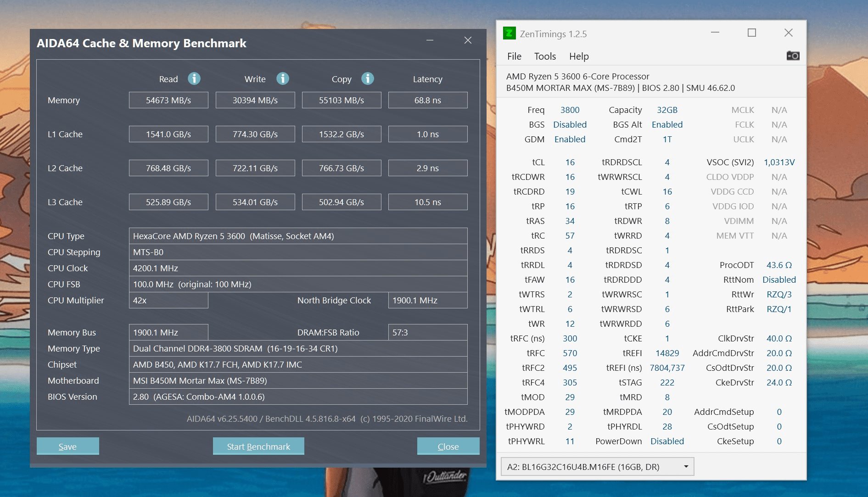Viewport: 868px width, 497px height.
Task: Click the Motherboard field MSI B450M Mortar Max
Action: click(x=298, y=380)
